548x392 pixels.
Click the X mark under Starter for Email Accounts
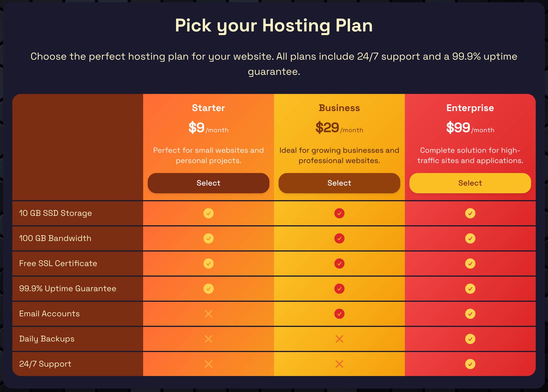(x=208, y=314)
